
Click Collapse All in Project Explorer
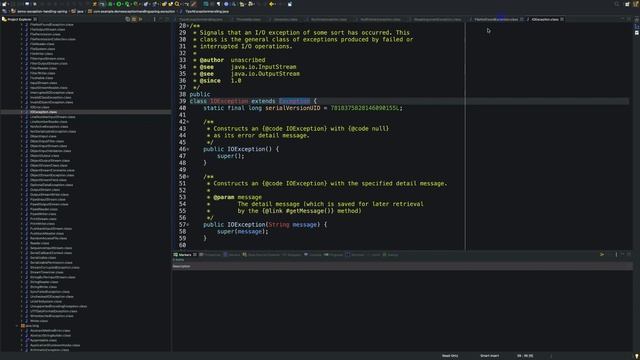coord(128,19)
